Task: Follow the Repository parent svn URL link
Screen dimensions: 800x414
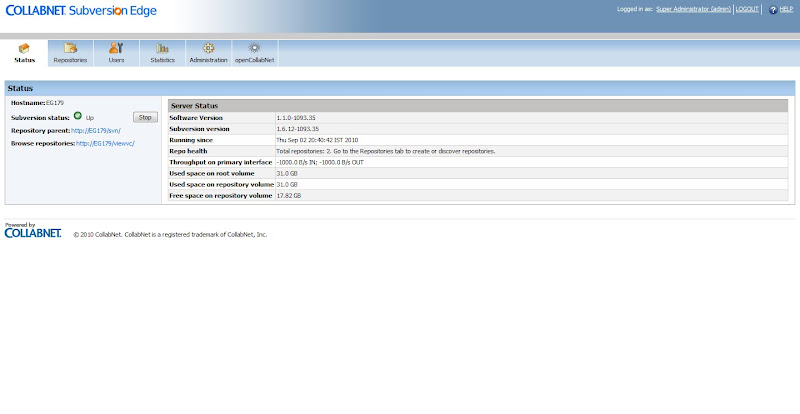Action: click(x=96, y=131)
